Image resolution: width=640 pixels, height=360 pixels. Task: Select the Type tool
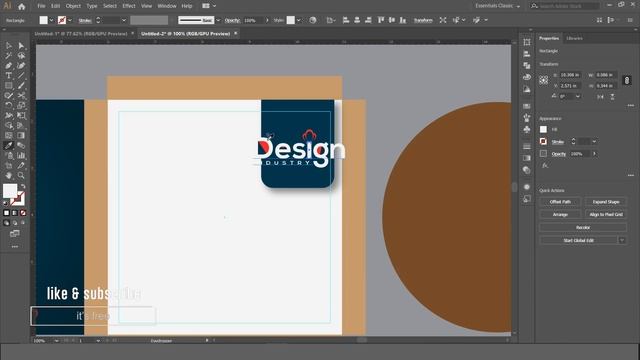[x=9, y=76]
